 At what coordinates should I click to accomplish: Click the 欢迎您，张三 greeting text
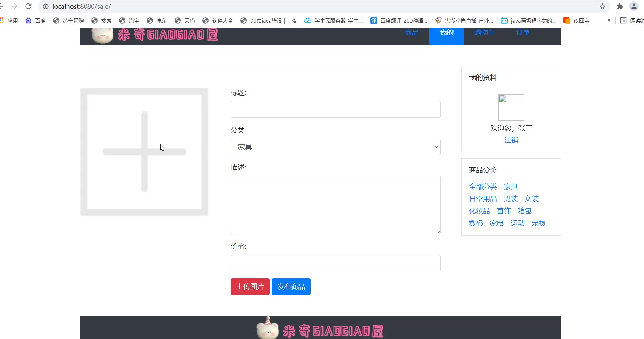(x=511, y=128)
